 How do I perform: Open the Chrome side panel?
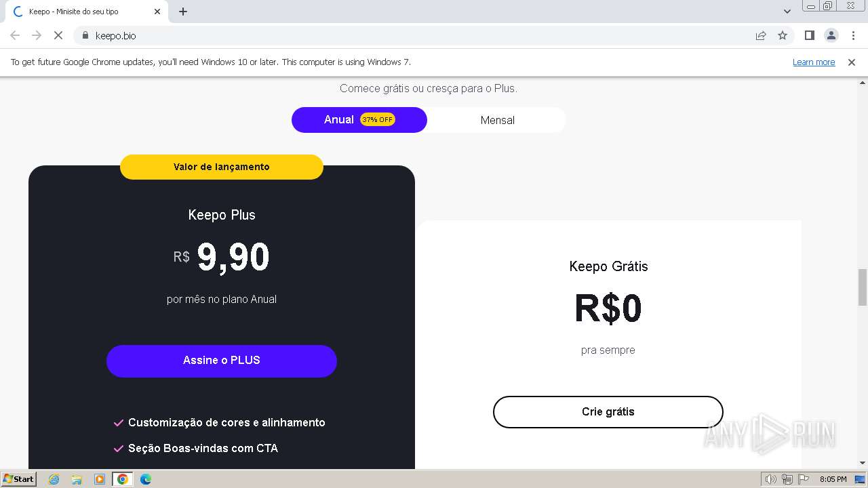click(x=809, y=35)
